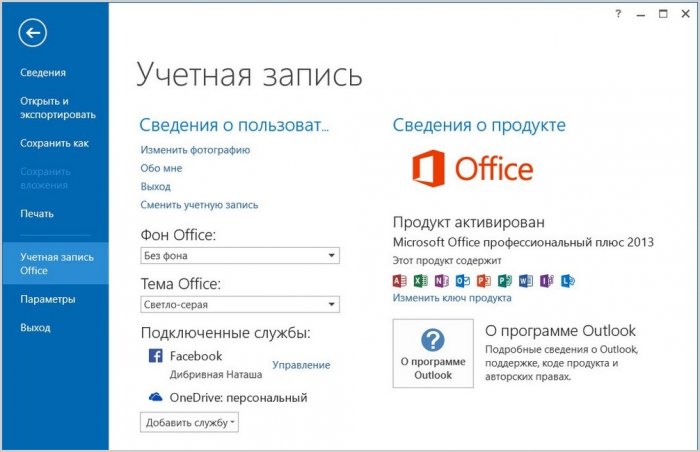Image resolution: width=700 pixels, height=452 pixels.
Task: Click the OneDrive cloud icon
Action: pos(155,397)
